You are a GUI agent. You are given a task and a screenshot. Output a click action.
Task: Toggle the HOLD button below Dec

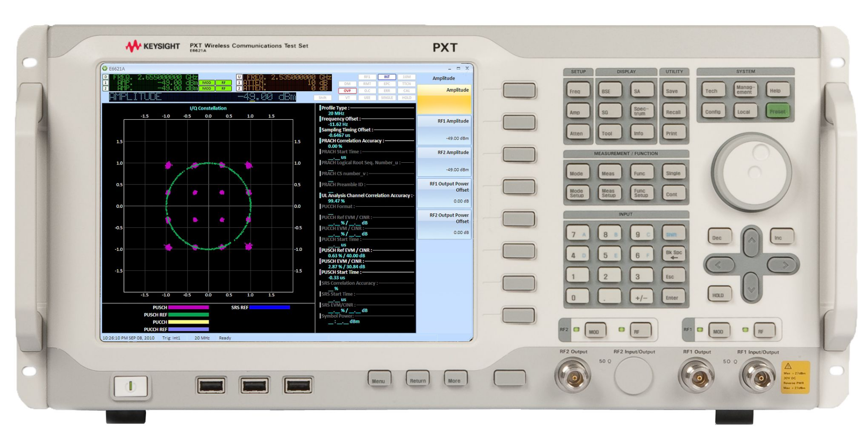pyautogui.click(x=718, y=295)
